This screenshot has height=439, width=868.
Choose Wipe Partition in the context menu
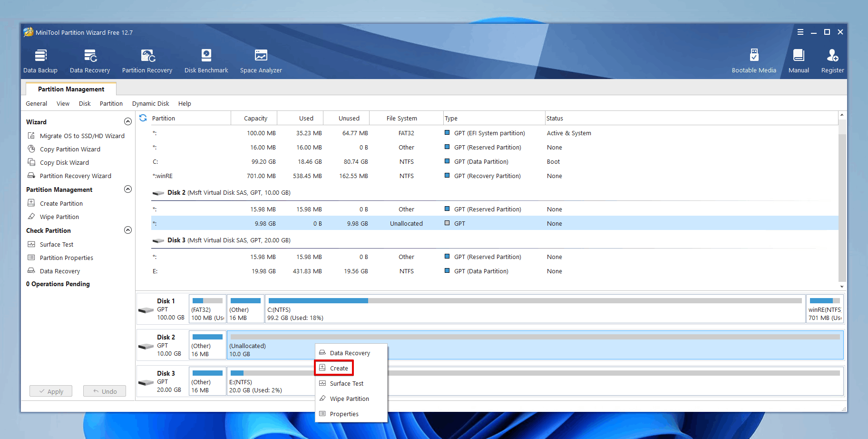pyautogui.click(x=351, y=399)
